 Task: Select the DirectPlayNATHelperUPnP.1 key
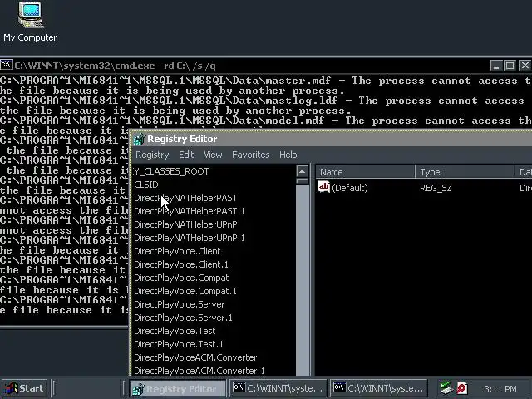(190, 238)
